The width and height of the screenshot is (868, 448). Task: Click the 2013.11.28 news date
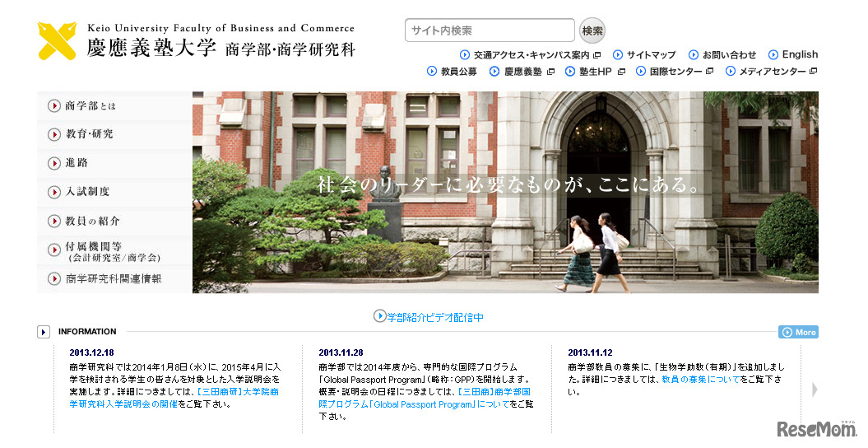[341, 352]
